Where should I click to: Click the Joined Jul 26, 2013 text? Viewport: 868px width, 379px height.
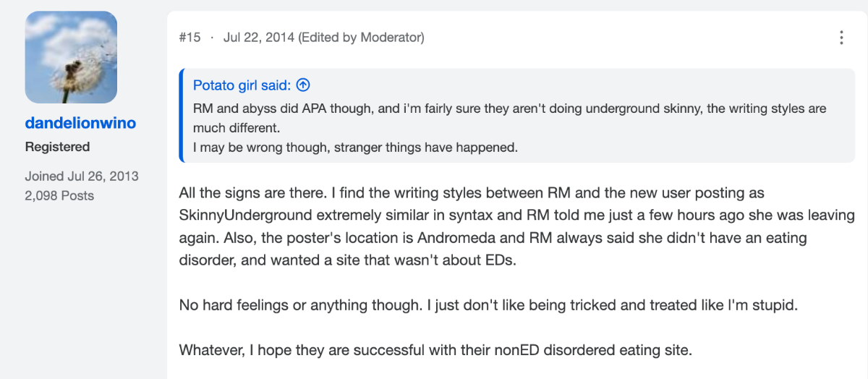82,176
